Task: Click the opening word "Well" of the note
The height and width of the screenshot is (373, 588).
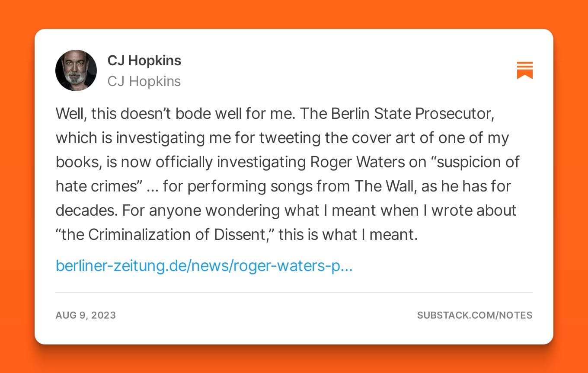Action: coord(70,114)
